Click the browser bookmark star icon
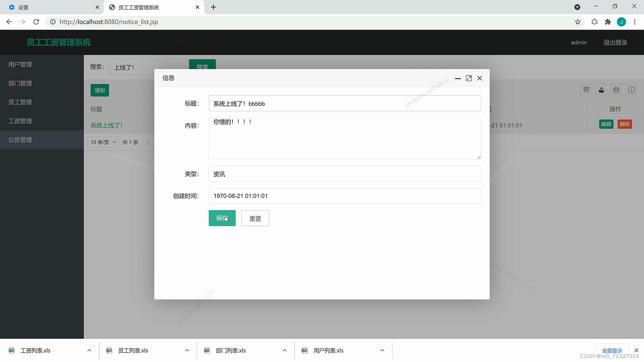This screenshot has height=362, width=644. coord(578,22)
